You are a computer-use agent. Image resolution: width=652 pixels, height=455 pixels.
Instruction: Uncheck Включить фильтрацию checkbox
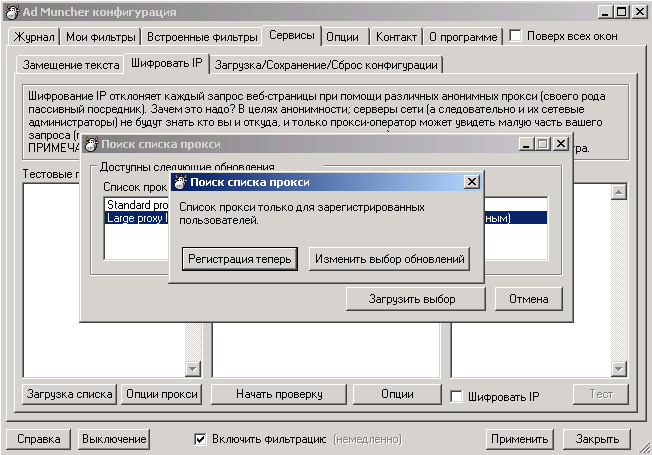(x=200, y=439)
